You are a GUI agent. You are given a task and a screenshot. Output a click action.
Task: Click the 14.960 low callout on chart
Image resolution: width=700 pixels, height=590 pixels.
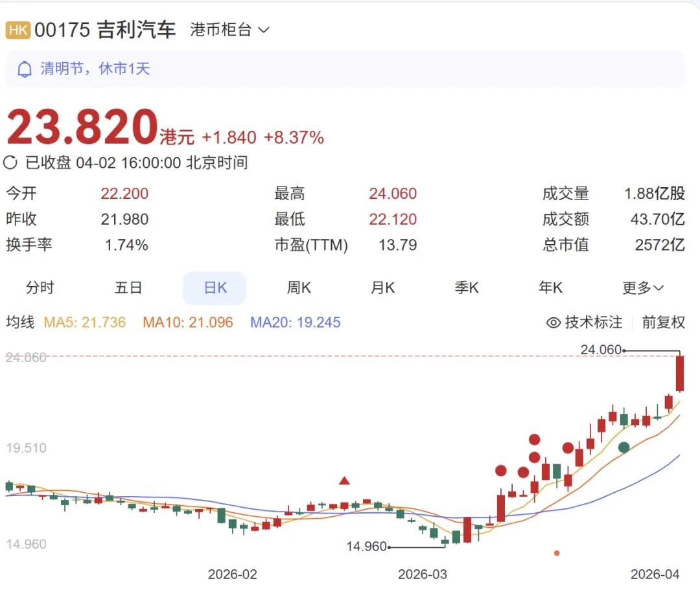pos(366,547)
